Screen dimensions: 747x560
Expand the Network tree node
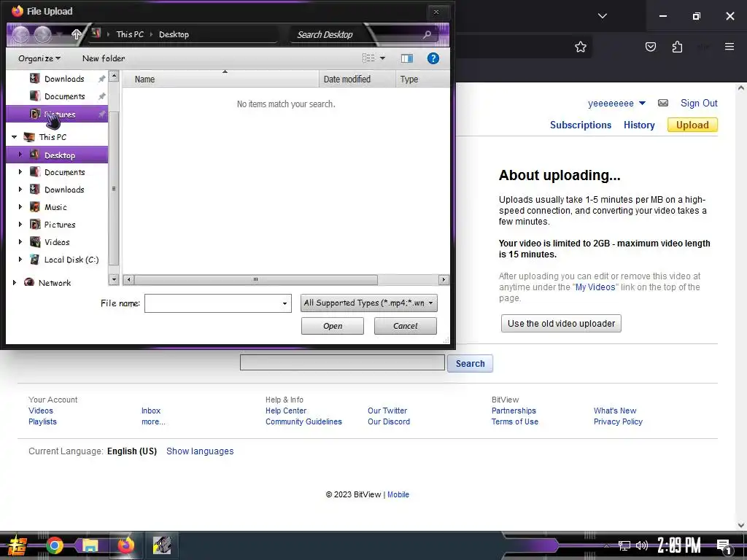pyautogui.click(x=15, y=283)
